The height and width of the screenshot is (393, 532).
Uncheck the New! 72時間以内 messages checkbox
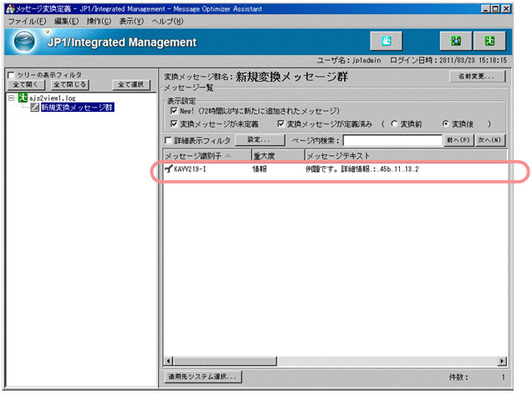(x=174, y=111)
